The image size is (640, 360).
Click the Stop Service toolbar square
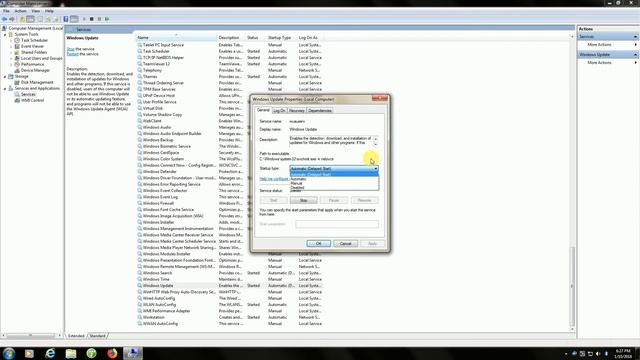[x=91, y=19]
